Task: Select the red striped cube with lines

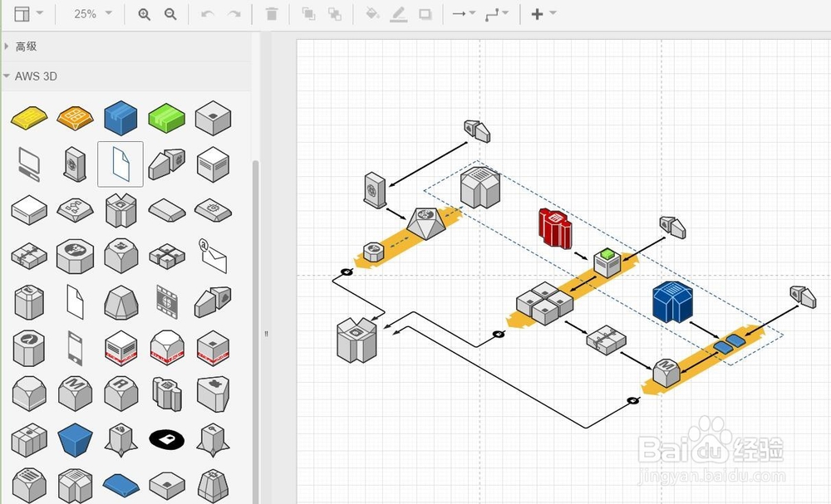Action: tap(120, 348)
